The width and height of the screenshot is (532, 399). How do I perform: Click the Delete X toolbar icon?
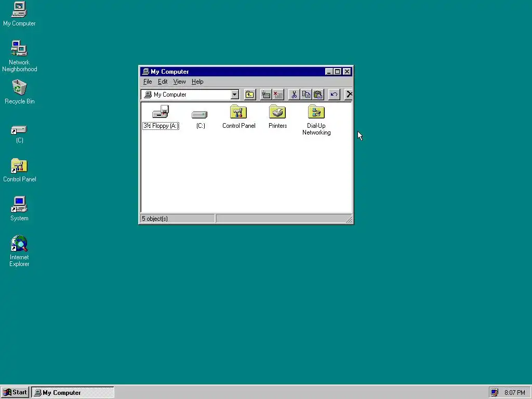pos(349,95)
